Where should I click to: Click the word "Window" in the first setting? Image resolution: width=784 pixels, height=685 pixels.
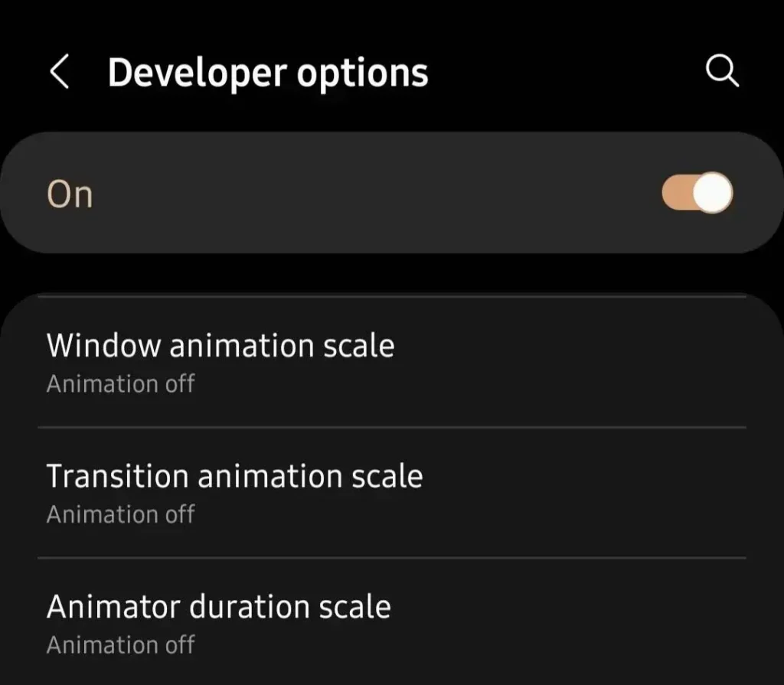[x=104, y=346]
